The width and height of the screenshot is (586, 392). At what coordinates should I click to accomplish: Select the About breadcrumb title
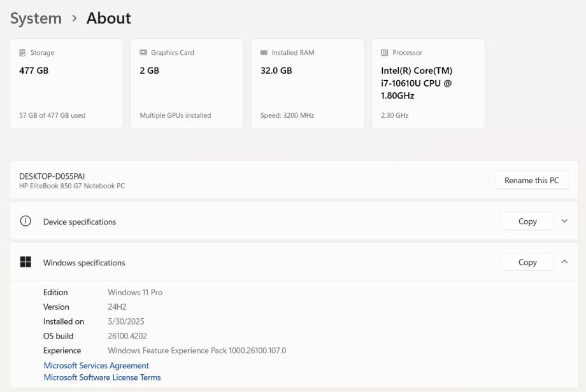[109, 18]
